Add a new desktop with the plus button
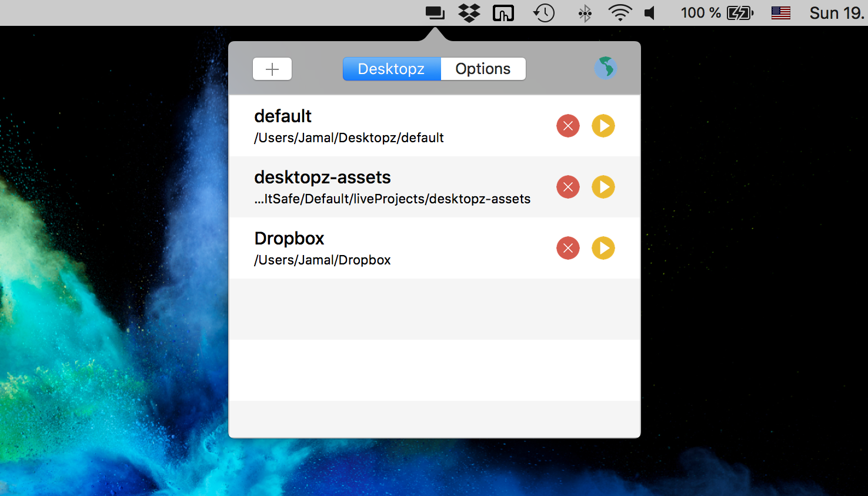The image size is (868, 496). point(272,69)
